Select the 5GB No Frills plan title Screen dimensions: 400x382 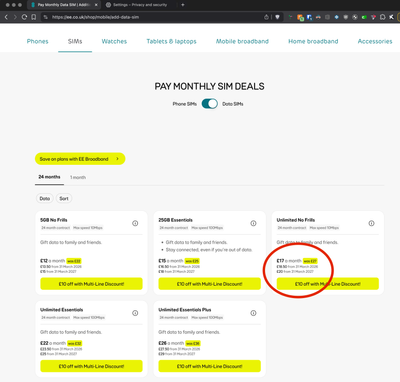coord(54,220)
